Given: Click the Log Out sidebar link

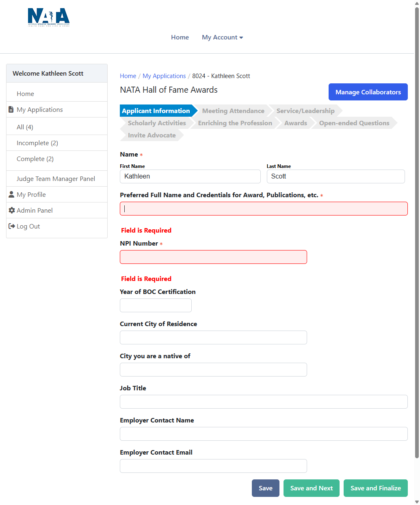Looking at the screenshot, I should [28, 226].
